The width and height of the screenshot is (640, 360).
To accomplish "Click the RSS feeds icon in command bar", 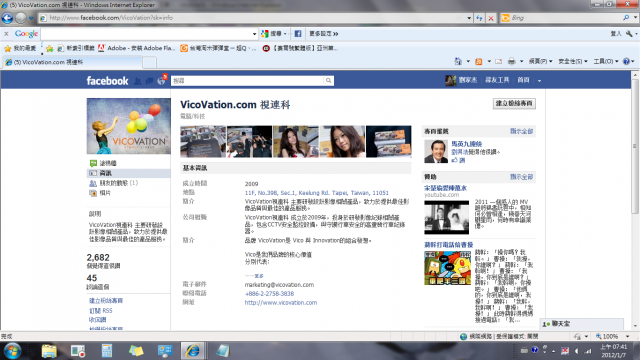I will coord(479,61).
